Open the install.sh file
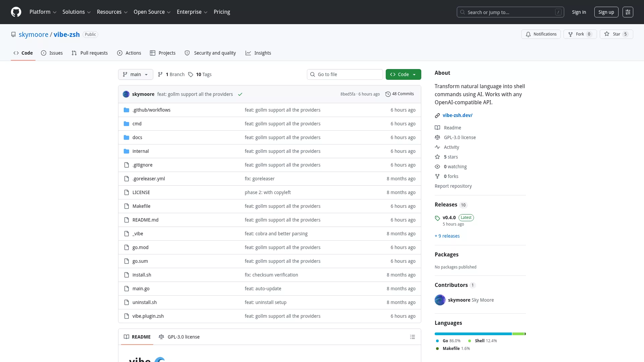 tap(142, 275)
